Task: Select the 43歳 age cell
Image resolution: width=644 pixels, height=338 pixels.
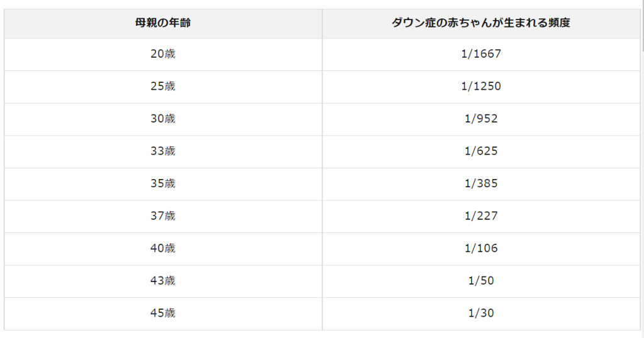Action: 163,281
